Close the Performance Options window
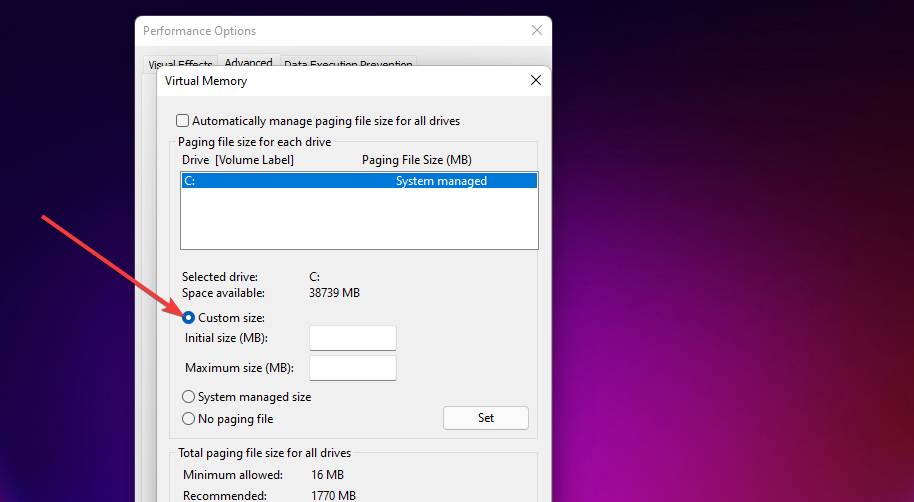 (537, 31)
